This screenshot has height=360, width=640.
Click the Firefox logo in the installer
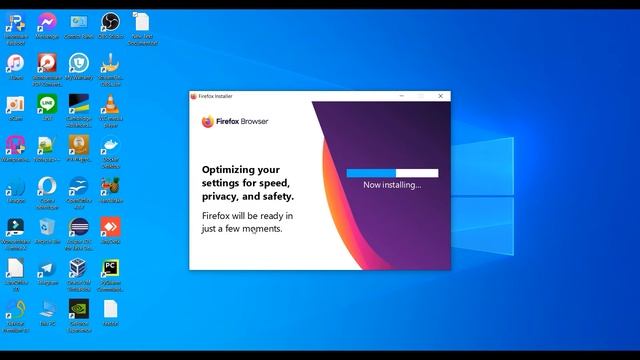click(x=207, y=121)
